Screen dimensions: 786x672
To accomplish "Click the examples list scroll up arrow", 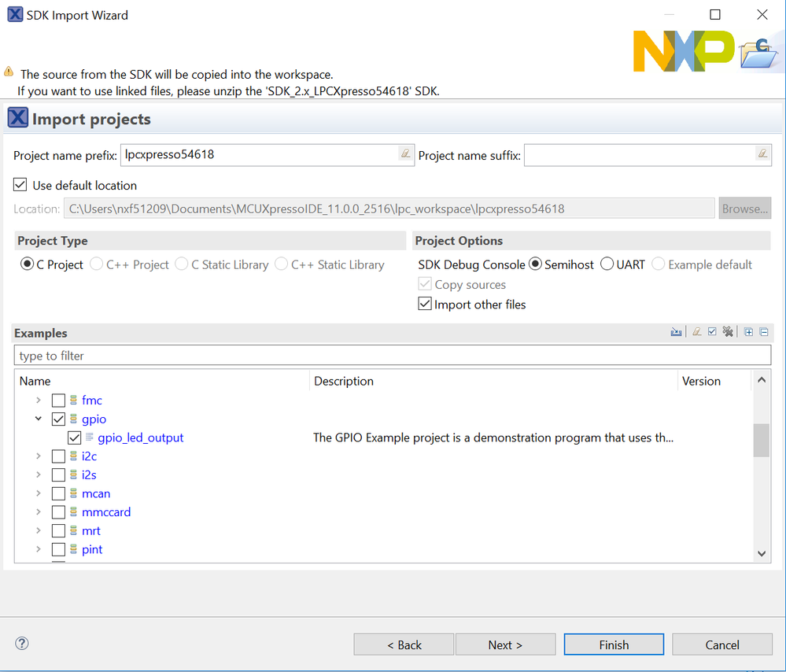I will tap(762, 379).
